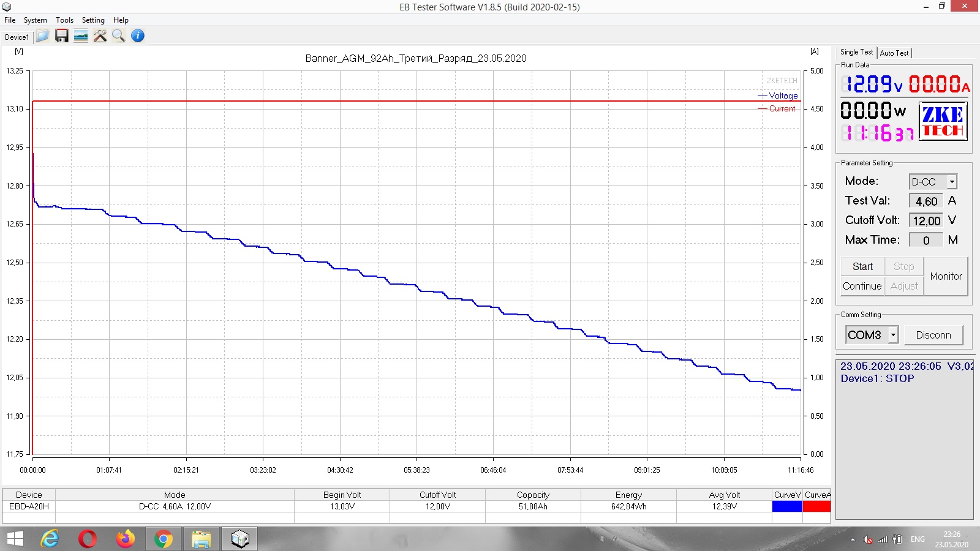Image resolution: width=980 pixels, height=551 pixels.
Task: Launch Firefox from the taskbar
Action: pos(126,539)
